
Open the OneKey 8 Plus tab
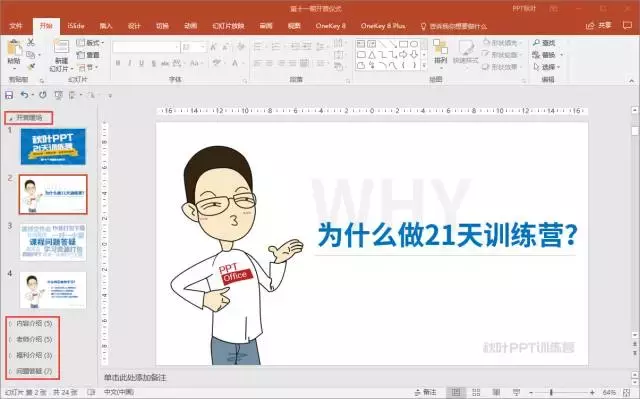click(383, 26)
